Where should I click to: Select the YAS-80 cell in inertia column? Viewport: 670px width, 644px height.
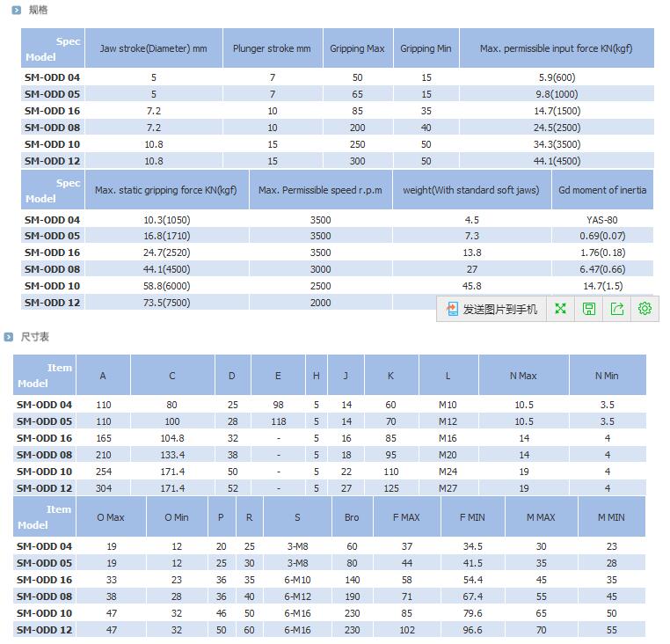[602, 220]
